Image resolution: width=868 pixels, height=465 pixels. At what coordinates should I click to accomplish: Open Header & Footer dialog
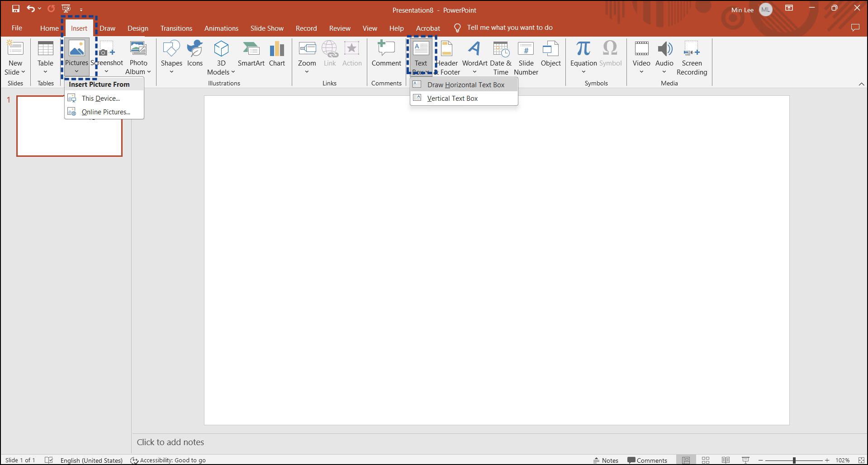(x=448, y=58)
